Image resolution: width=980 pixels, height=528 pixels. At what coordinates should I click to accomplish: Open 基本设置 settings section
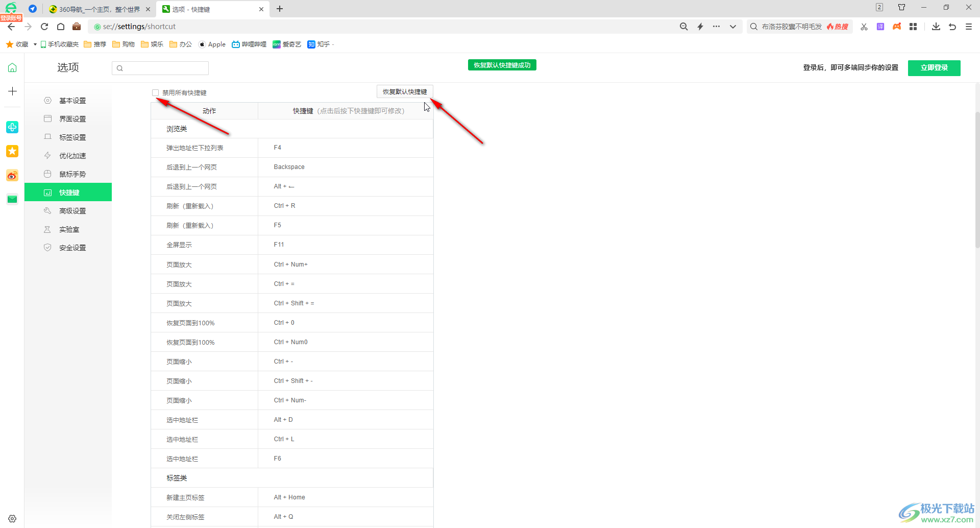pos(68,101)
